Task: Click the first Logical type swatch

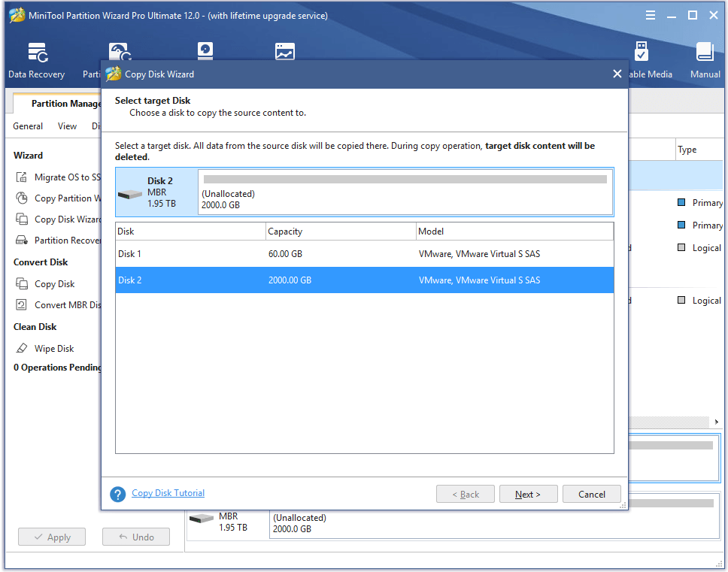Action: coord(681,247)
